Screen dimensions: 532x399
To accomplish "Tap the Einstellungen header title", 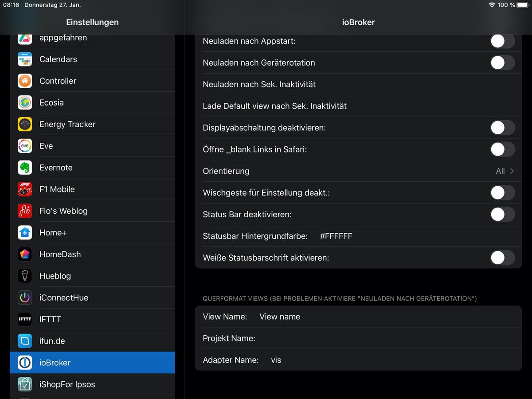I will click(x=92, y=22).
